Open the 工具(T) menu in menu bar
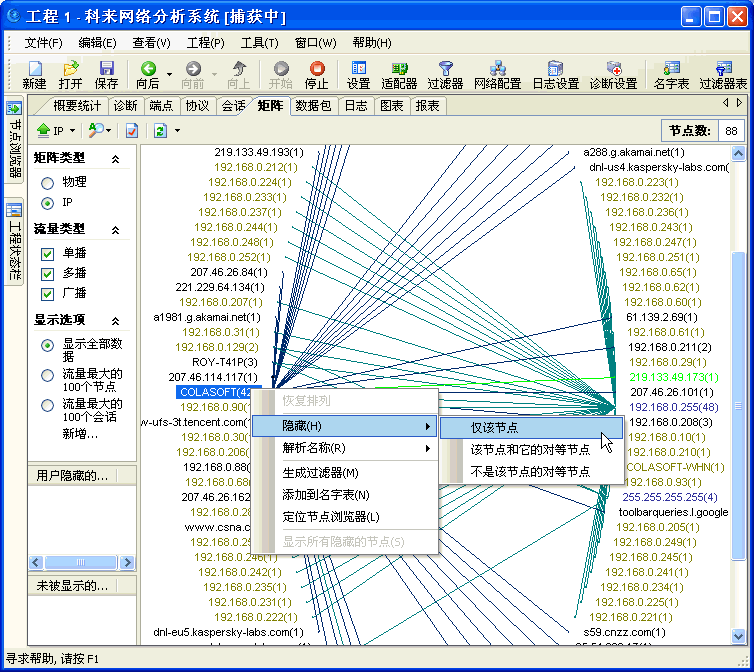This screenshot has height=672, width=754. 259,43
